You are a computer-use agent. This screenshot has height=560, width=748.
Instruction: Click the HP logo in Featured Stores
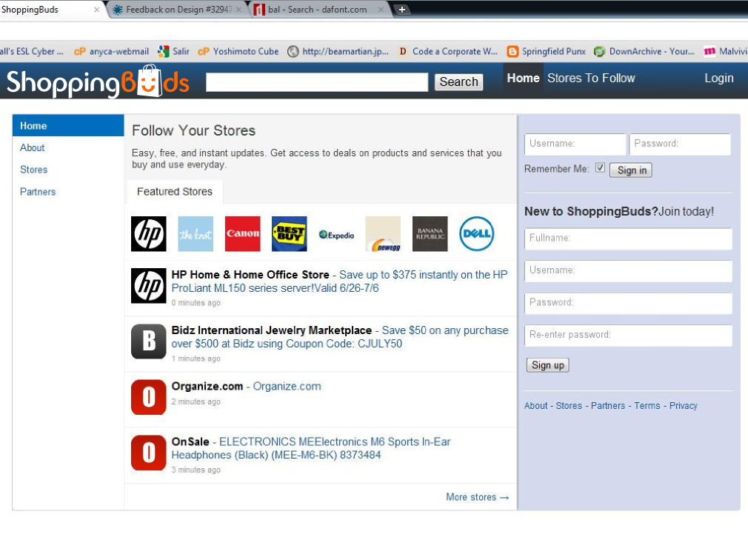point(148,234)
